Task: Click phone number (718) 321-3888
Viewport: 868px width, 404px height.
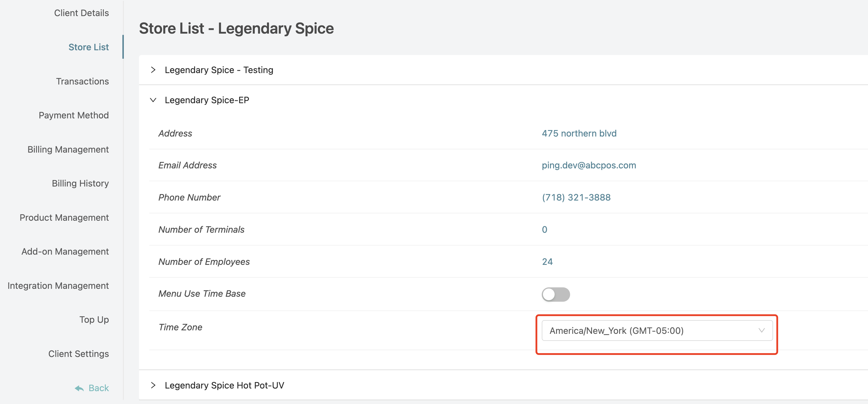Action: click(x=576, y=197)
